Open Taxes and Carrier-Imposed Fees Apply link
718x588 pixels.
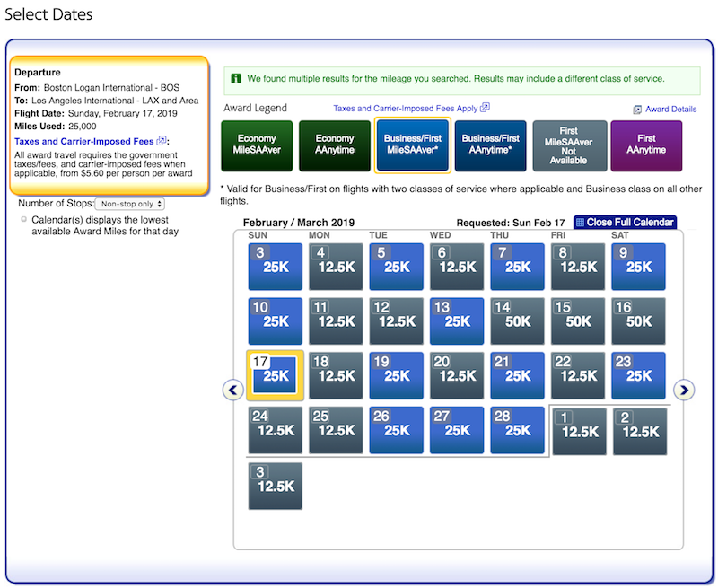point(406,109)
